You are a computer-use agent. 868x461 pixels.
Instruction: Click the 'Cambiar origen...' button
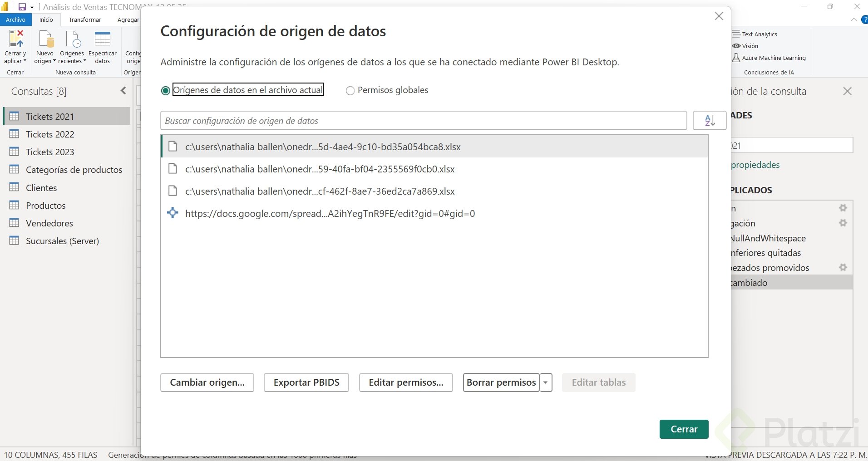pyautogui.click(x=207, y=383)
